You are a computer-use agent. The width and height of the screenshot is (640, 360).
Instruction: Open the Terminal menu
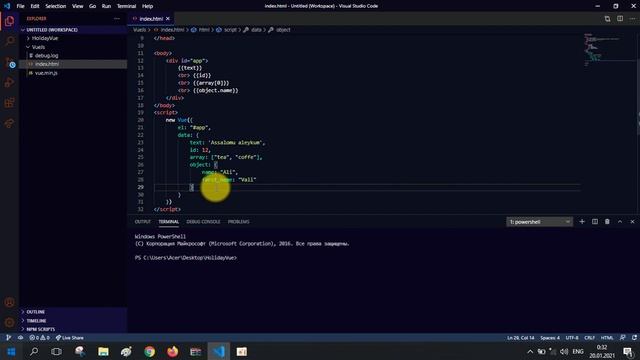tap(127, 6)
